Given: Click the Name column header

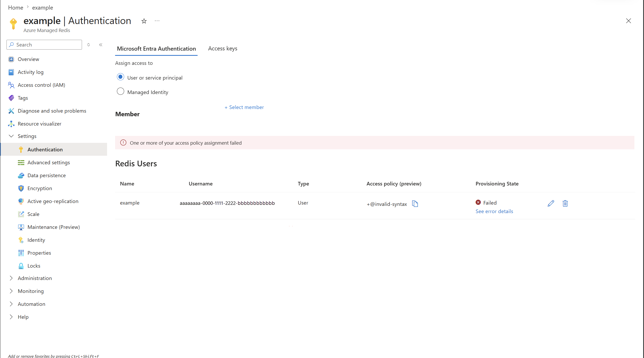Looking at the screenshot, I should (127, 184).
